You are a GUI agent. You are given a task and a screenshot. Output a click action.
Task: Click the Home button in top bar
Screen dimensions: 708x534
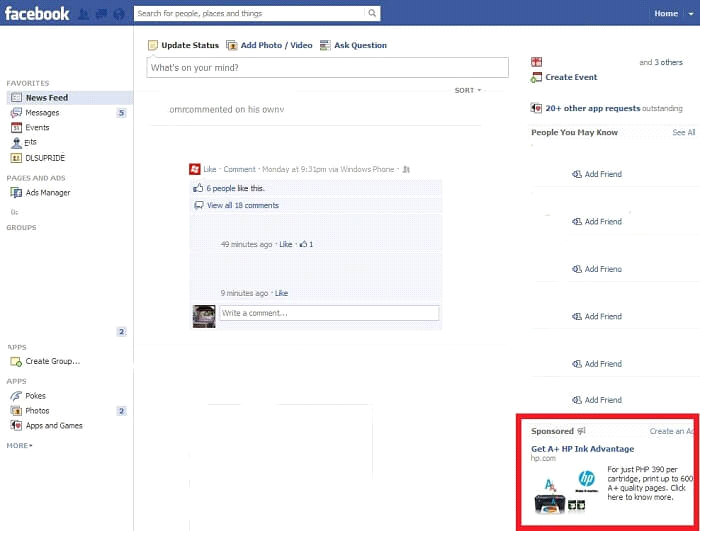665,14
